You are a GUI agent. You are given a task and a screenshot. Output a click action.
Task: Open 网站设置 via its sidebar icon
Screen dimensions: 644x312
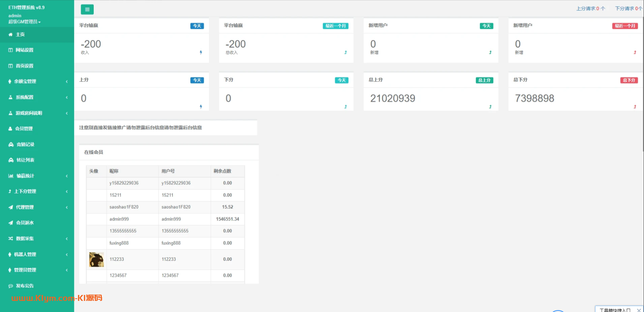pyautogui.click(x=10, y=50)
